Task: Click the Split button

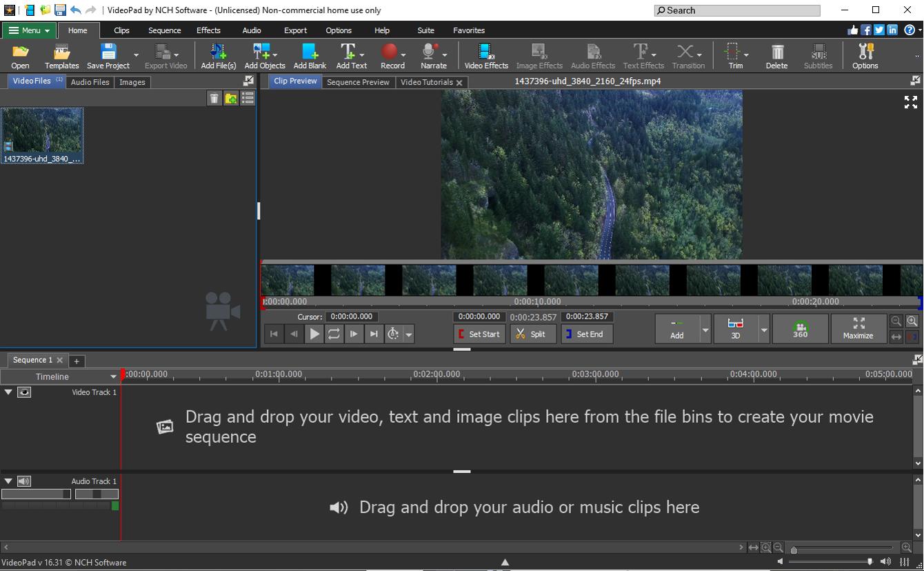Action: coord(532,334)
